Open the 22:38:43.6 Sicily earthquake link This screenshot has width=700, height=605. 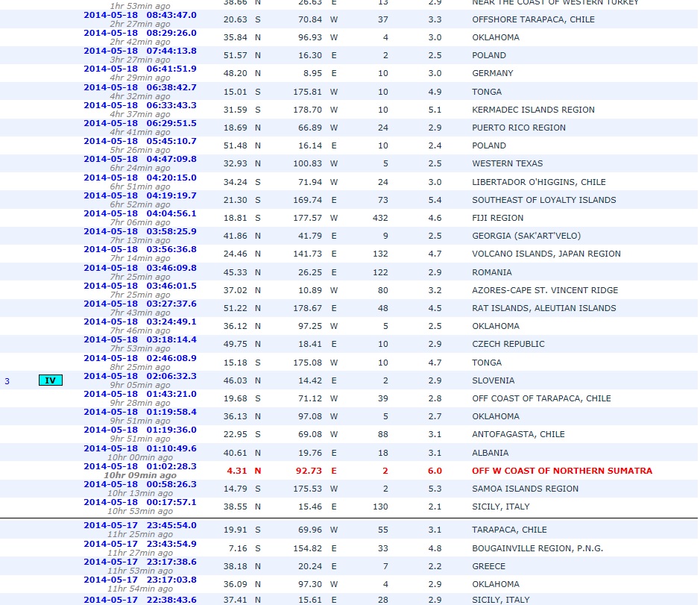[x=139, y=600]
